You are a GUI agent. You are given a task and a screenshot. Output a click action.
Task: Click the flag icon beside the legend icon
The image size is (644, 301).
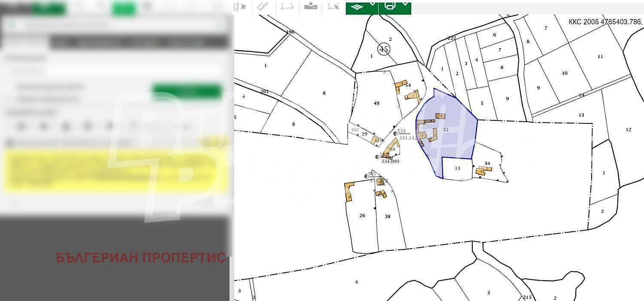(x=243, y=6)
